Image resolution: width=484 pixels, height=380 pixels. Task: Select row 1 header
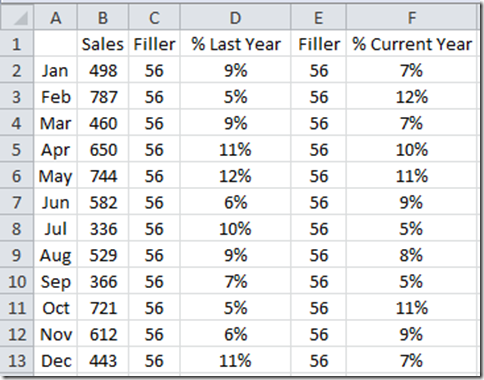click(17, 44)
